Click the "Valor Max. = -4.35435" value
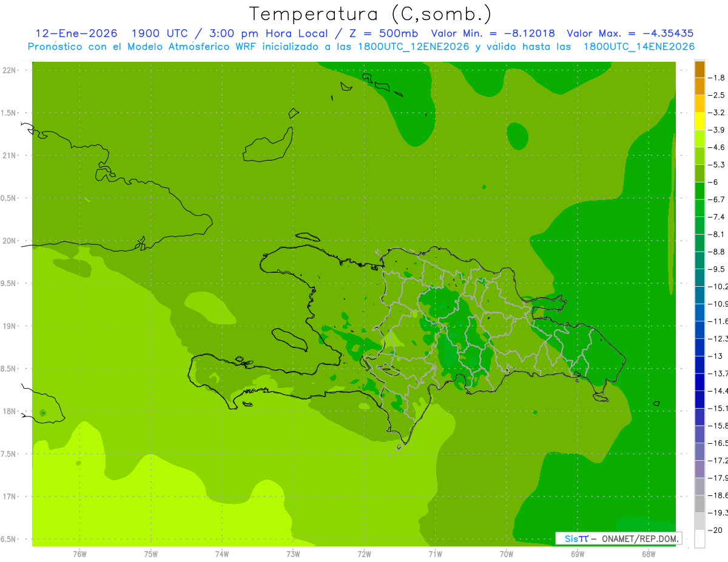728x562 pixels. pos(630,33)
